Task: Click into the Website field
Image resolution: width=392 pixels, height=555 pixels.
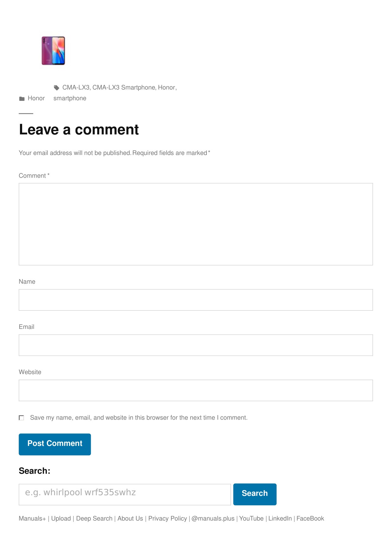Action: (x=196, y=390)
